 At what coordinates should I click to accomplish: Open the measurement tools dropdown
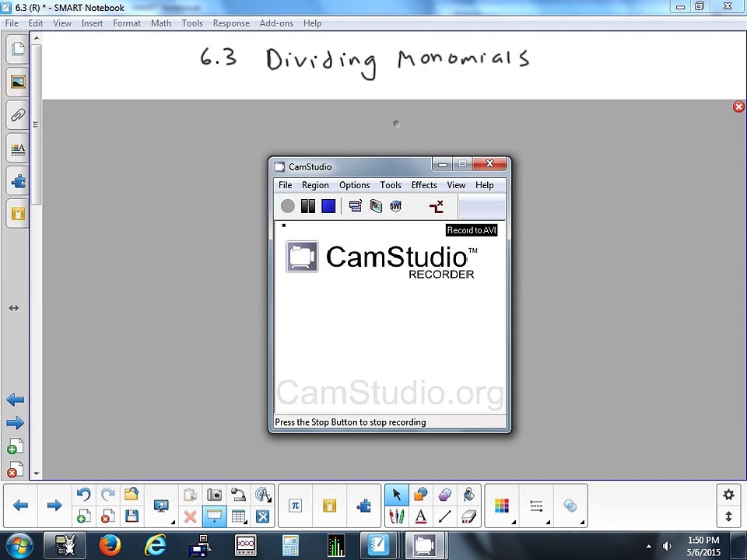(x=262, y=495)
